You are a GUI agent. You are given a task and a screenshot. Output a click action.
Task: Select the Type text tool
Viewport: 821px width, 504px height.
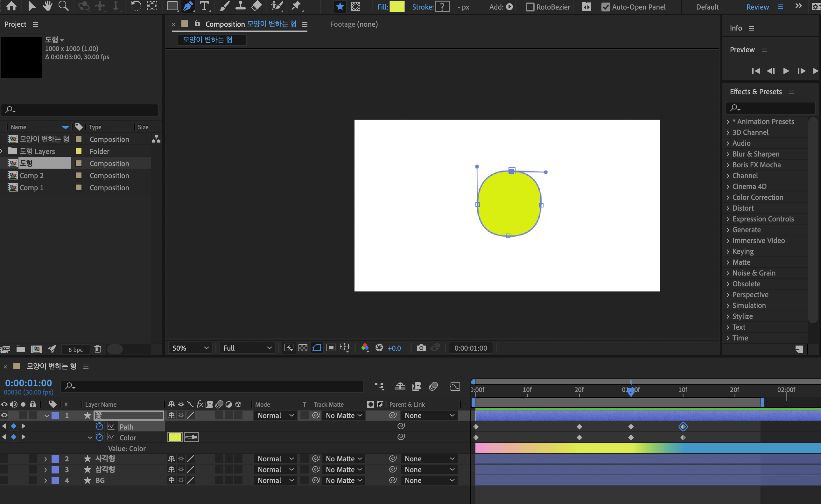(204, 6)
